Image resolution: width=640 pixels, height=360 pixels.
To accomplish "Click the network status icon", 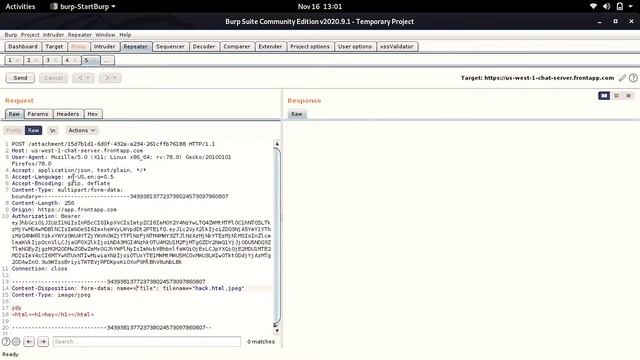I will [x=593, y=7].
